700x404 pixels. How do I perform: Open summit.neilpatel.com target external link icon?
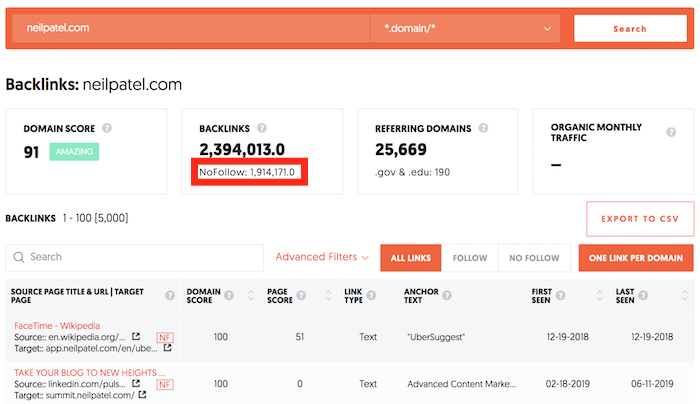(142, 395)
